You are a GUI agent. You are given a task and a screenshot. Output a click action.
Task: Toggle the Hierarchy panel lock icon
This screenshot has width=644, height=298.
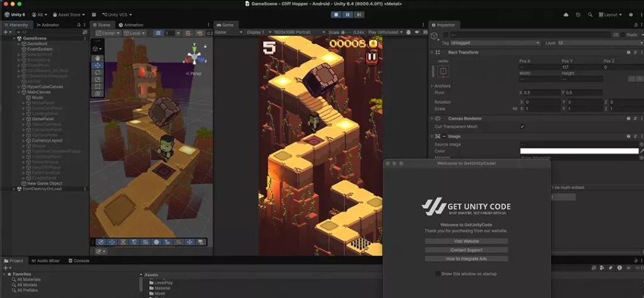(x=79, y=25)
